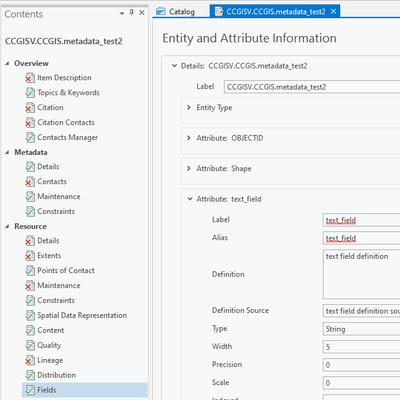Collapse the Attribute: text_field section
The width and height of the screenshot is (400, 400).
pos(190,199)
